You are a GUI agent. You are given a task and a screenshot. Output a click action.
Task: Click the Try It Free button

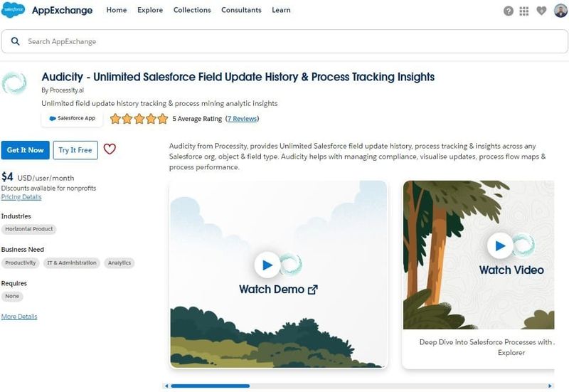coord(75,150)
